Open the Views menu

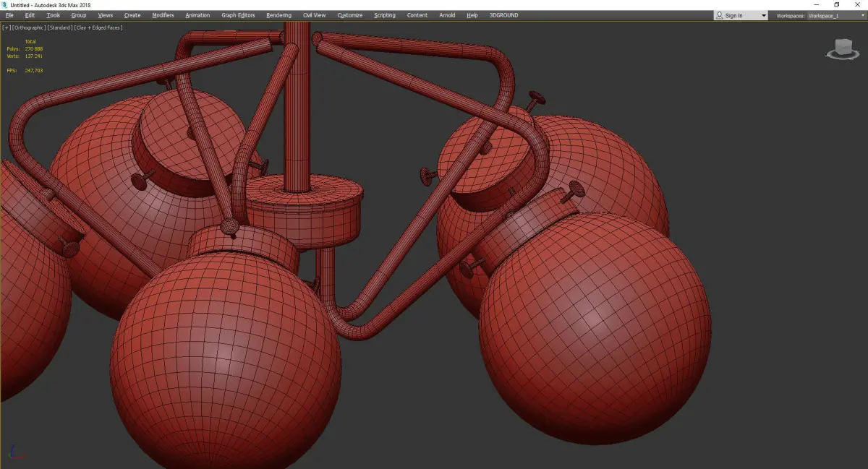(x=106, y=15)
